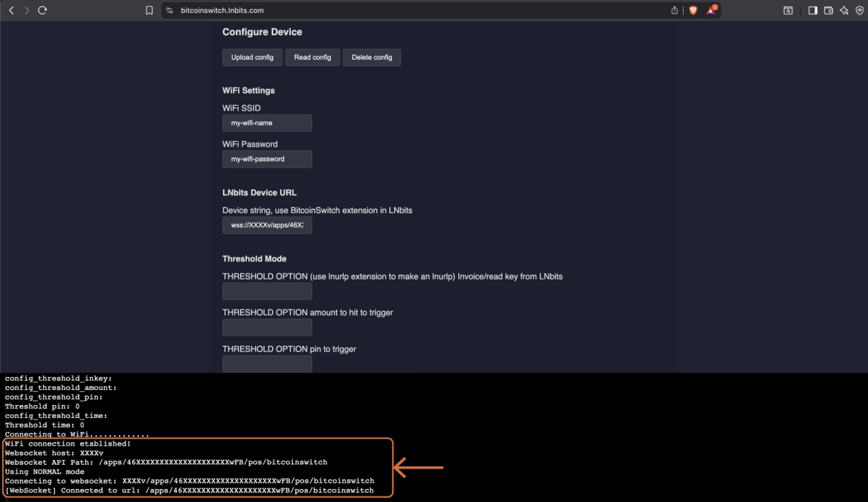Click the address bar URL bitcoinswitch.lnbits.com
Image resolution: width=868 pixels, height=502 pixels.
(222, 10)
